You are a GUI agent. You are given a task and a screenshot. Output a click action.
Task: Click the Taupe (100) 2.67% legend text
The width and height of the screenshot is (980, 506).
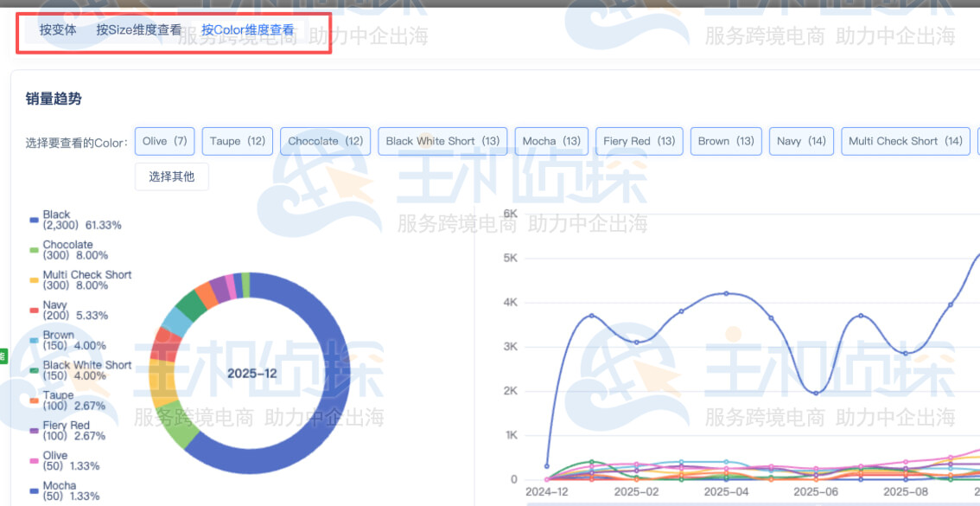73,400
